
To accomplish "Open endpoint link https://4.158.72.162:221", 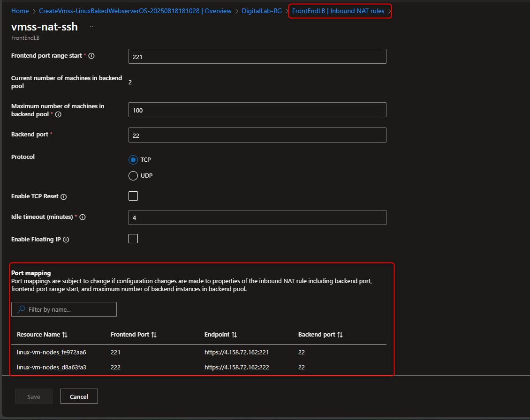I will click(x=237, y=352).
